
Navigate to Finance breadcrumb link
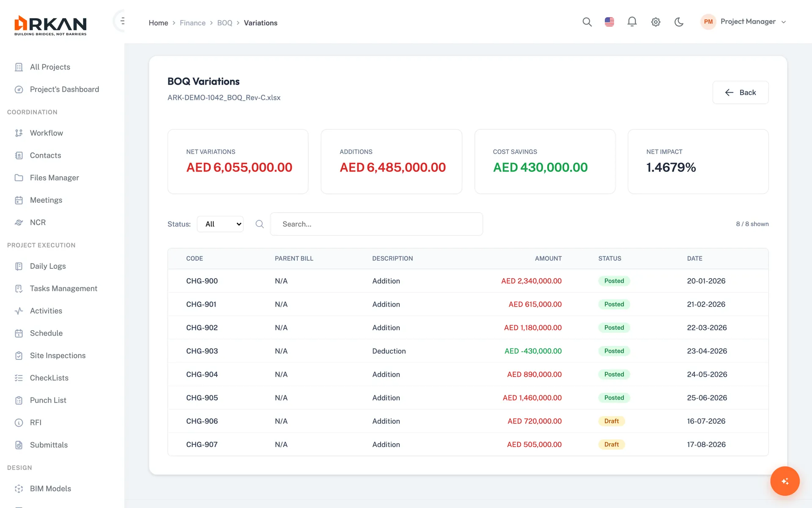192,23
